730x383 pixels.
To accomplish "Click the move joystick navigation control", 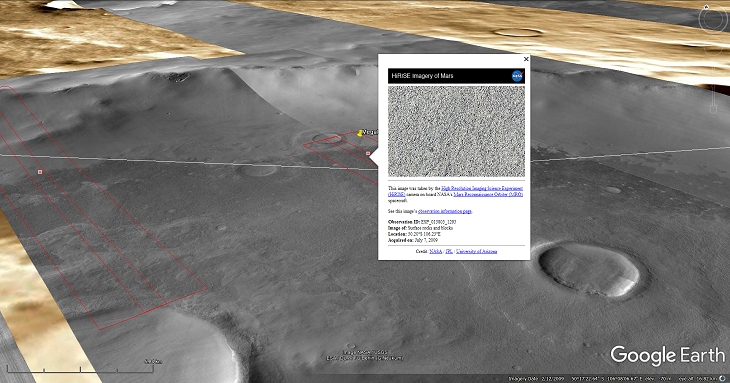I will [713, 47].
